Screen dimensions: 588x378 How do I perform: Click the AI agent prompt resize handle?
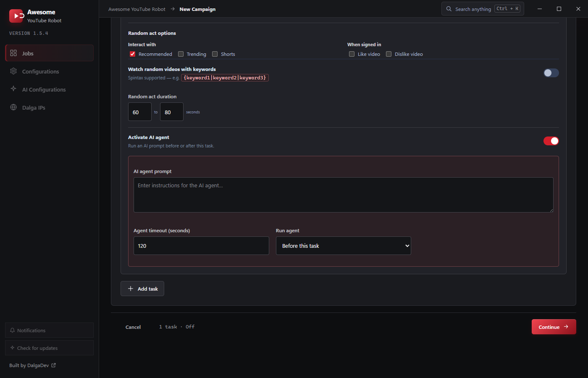(x=551, y=210)
